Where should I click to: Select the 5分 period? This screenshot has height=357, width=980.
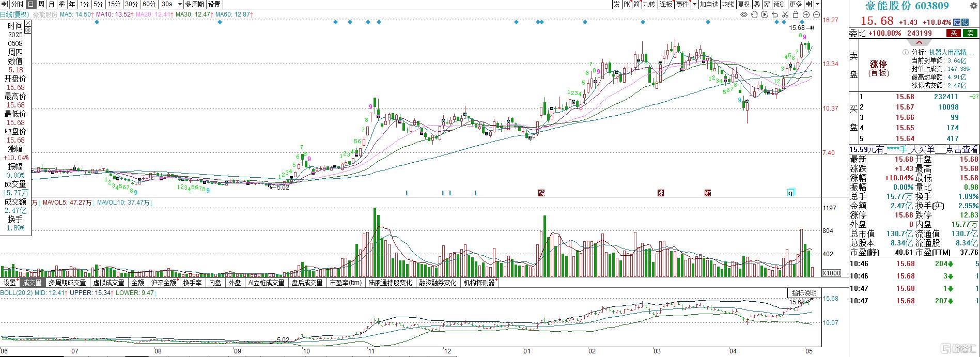(98, 4)
